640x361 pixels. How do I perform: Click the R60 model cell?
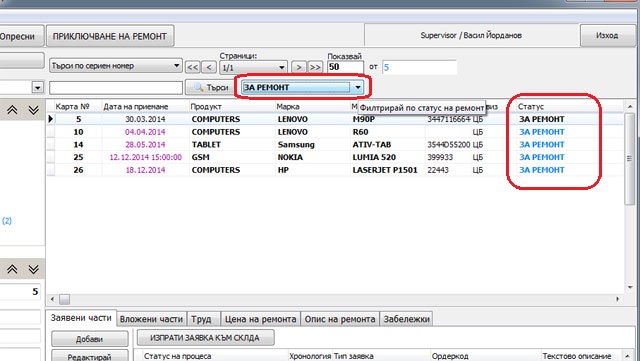pos(360,132)
